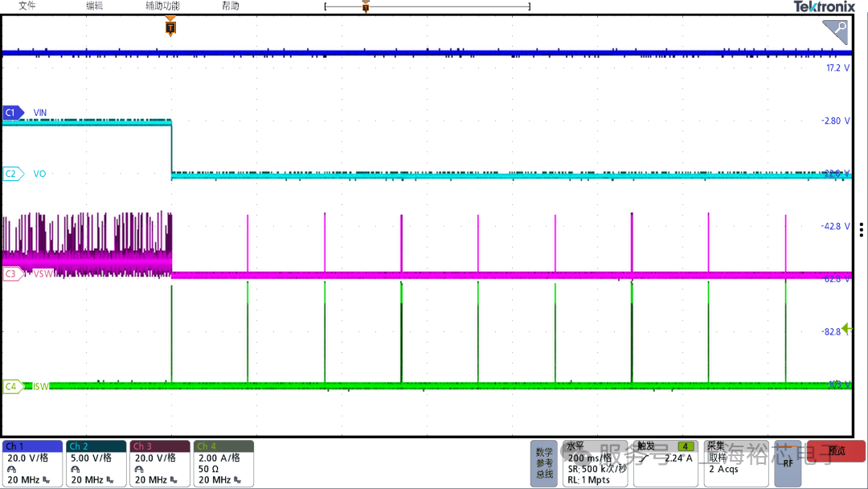Click the zoom magnifier icon in waveform corner
The height and width of the screenshot is (489, 868).
click(x=835, y=31)
